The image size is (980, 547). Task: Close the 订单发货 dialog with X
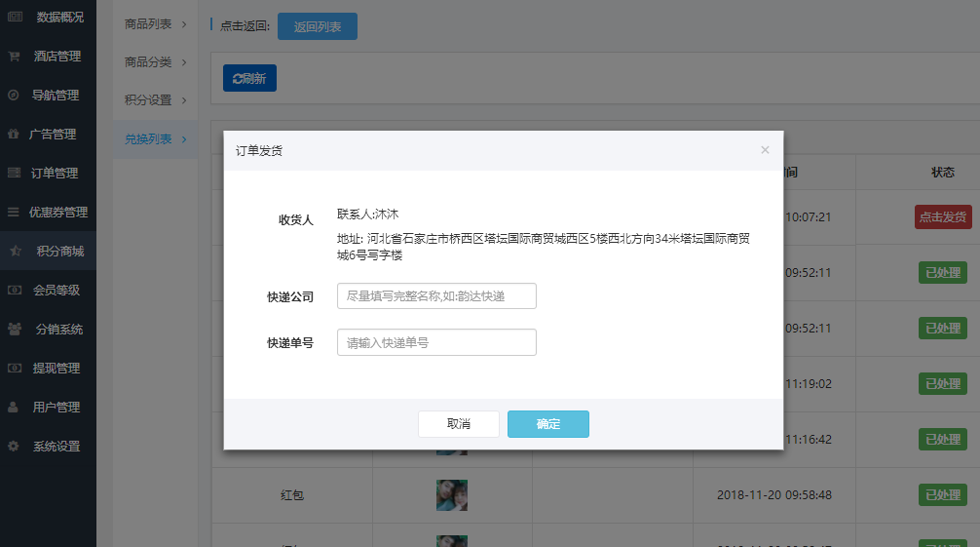pos(765,149)
